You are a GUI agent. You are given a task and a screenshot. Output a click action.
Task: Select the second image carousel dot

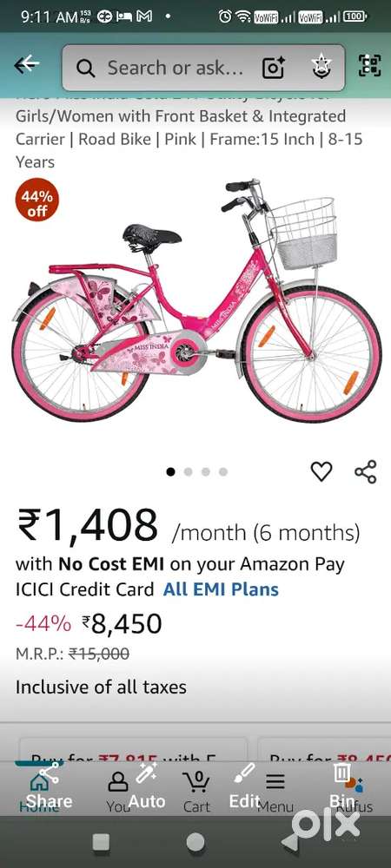point(189,471)
